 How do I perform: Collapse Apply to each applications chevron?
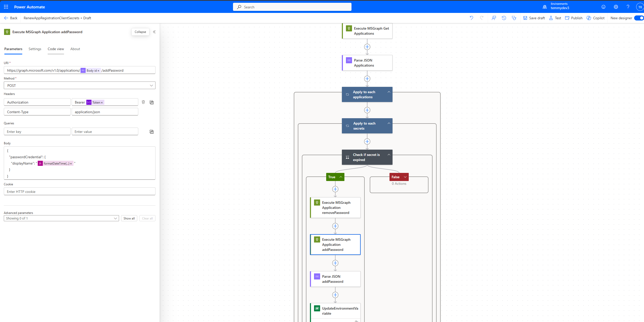point(389,92)
